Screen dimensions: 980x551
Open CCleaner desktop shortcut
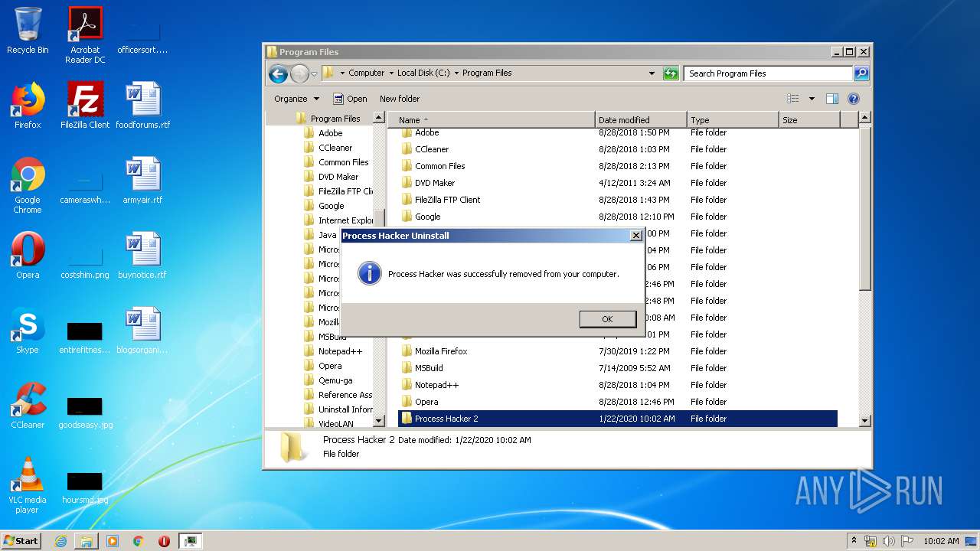click(x=28, y=406)
